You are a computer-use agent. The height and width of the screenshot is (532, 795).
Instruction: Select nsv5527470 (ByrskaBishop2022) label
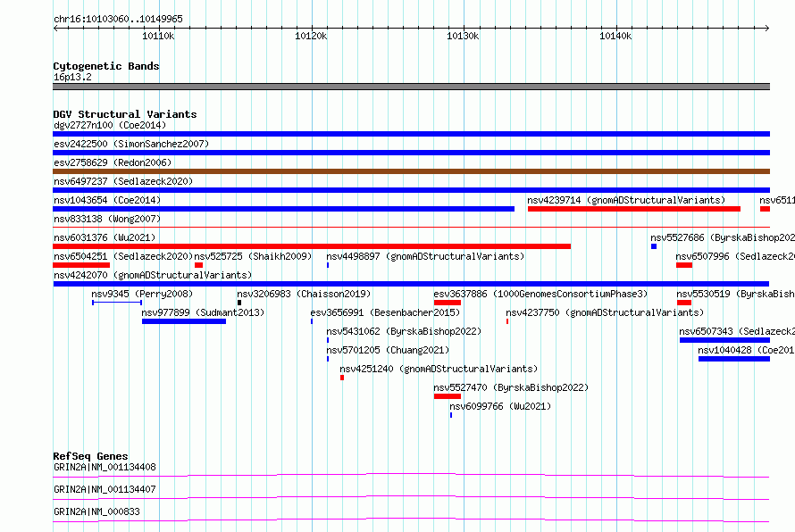coord(511,387)
